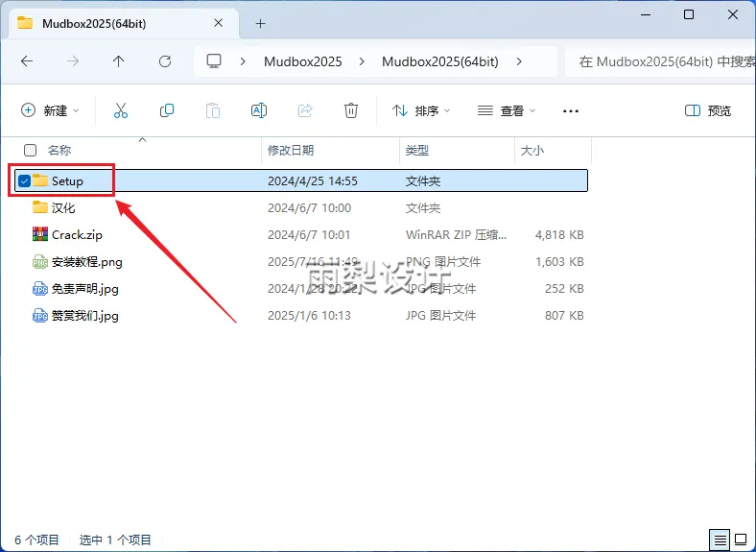Click the date 2025/1/6 10:13
The width and height of the screenshot is (756, 552).
(x=309, y=316)
